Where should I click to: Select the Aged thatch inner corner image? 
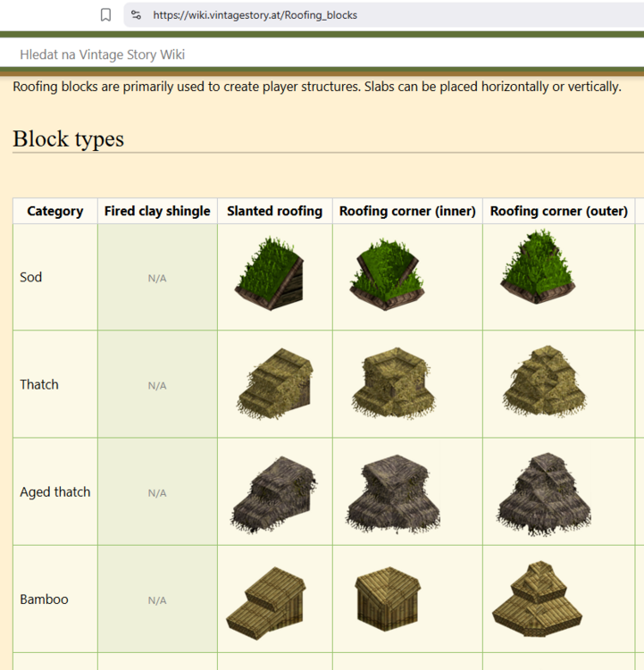click(x=391, y=493)
